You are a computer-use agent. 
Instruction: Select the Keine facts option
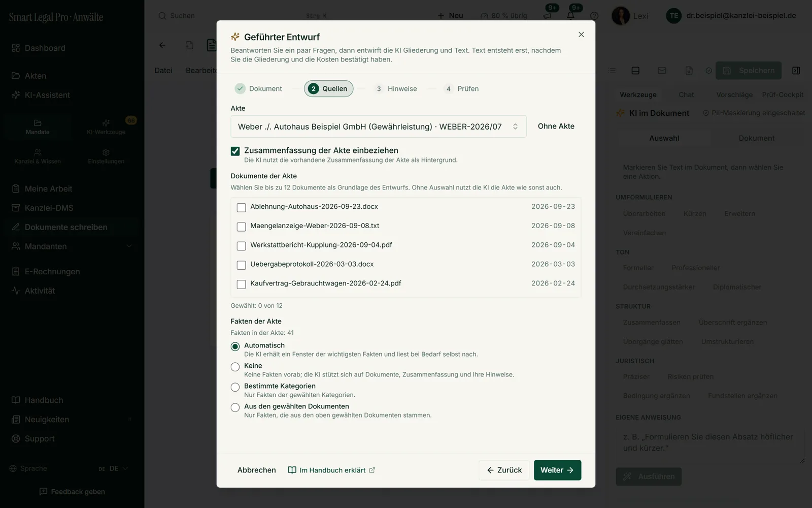(235, 367)
